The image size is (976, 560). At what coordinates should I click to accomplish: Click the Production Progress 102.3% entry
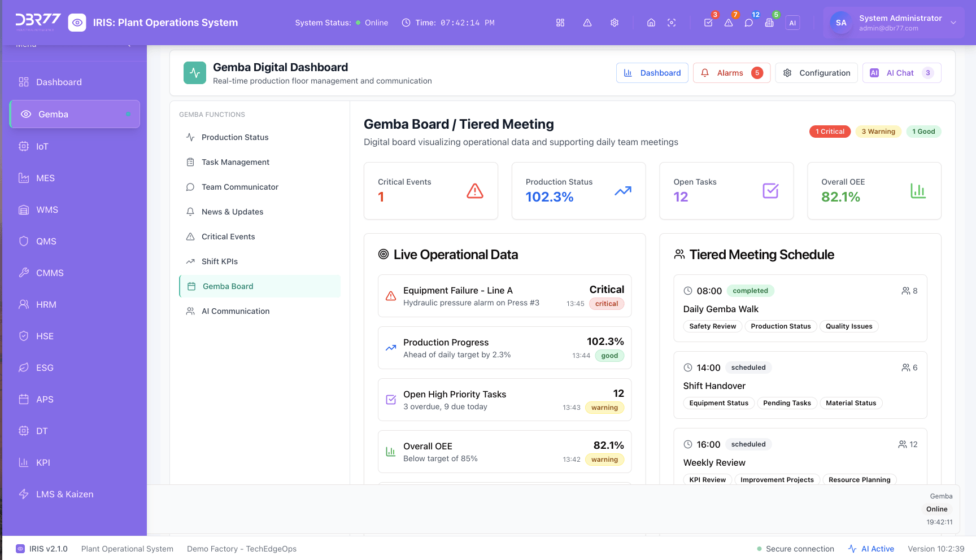click(504, 348)
